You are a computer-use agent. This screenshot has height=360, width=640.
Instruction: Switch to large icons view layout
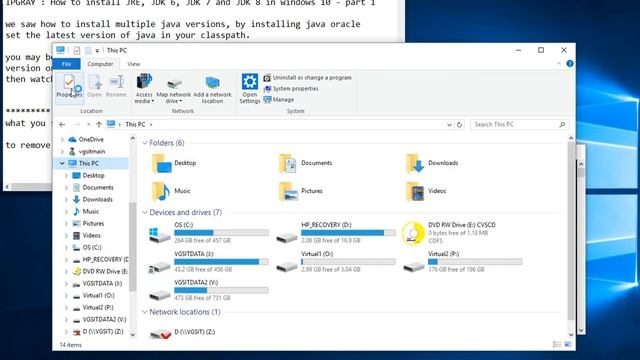click(x=568, y=345)
